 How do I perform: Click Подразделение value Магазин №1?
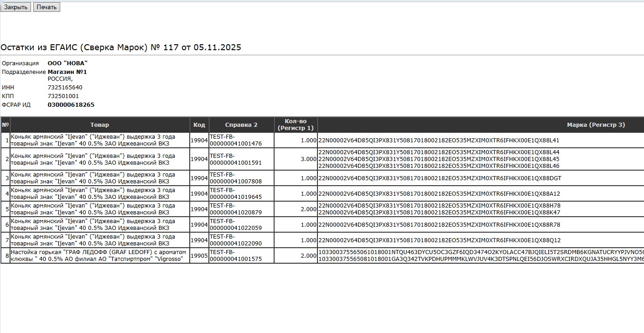(x=67, y=72)
